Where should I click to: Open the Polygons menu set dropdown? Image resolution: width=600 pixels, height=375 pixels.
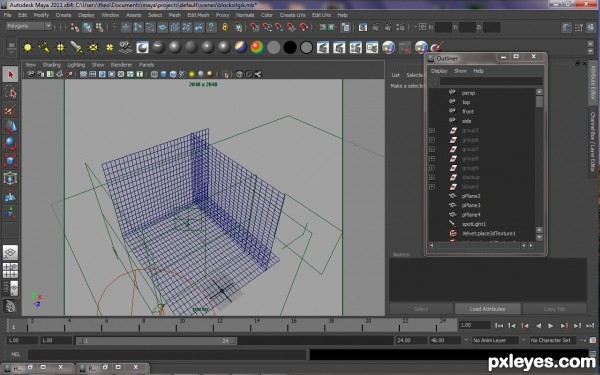(29, 26)
